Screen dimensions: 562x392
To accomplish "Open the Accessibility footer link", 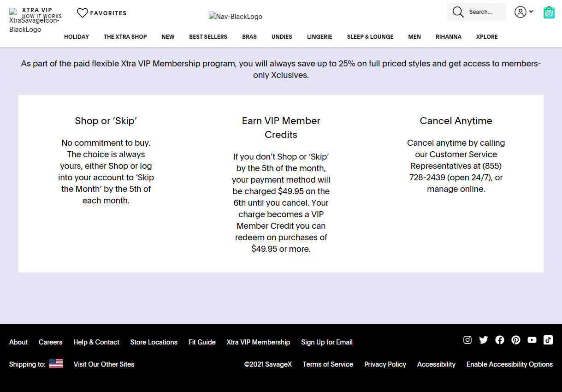I will [x=436, y=364].
